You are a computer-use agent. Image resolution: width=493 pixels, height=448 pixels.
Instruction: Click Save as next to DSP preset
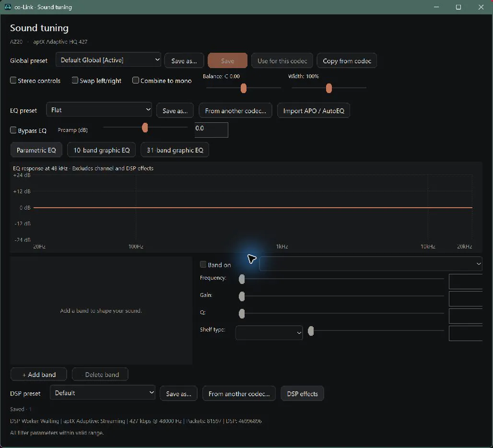tap(178, 394)
